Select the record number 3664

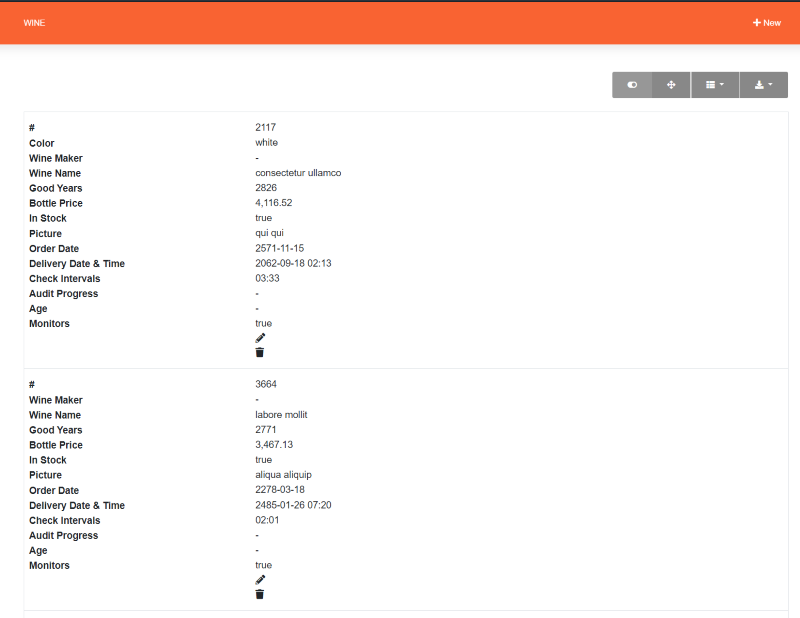266,384
